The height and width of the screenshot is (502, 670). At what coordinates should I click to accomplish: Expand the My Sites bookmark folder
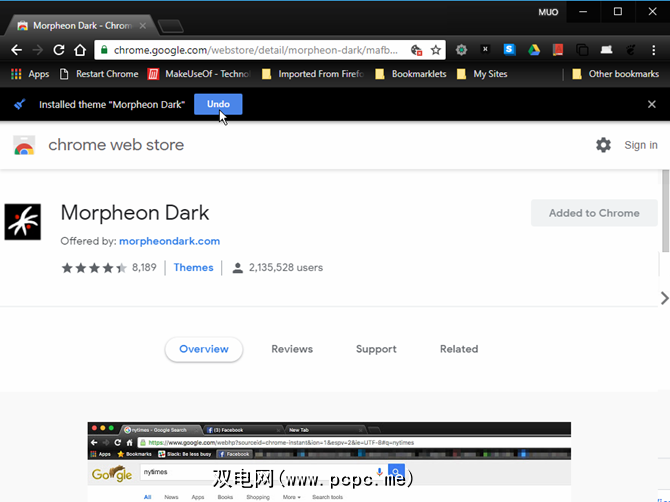pyautogui.click(x=482, y=74)
